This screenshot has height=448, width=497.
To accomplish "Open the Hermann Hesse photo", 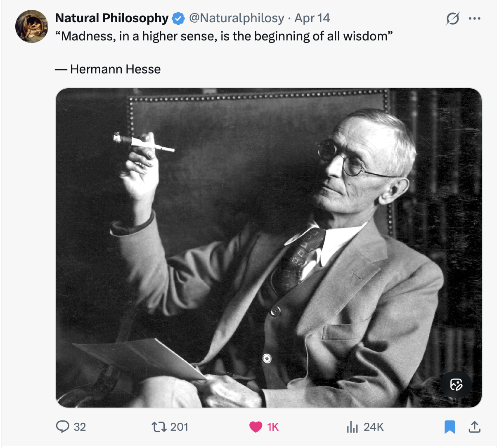I will tap(268, 248).
